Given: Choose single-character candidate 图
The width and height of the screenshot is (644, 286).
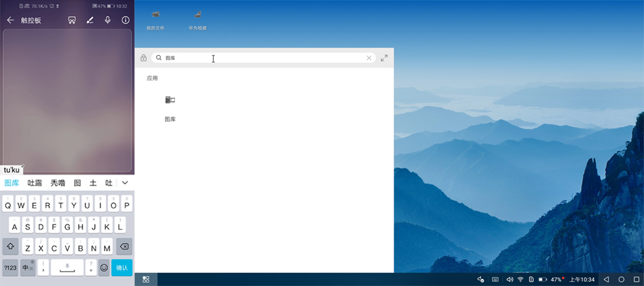Looking at the screenshot, I should (77, 183).
